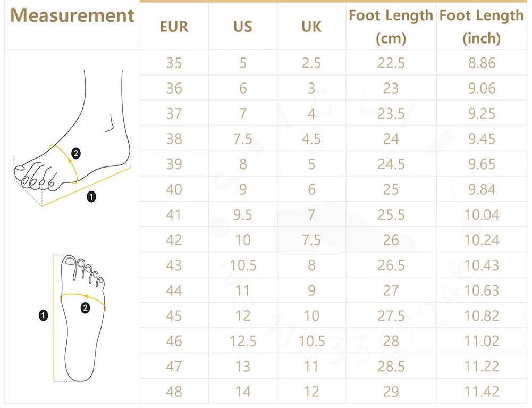Click marker 1 left of the foot sole

coord(44,316)
